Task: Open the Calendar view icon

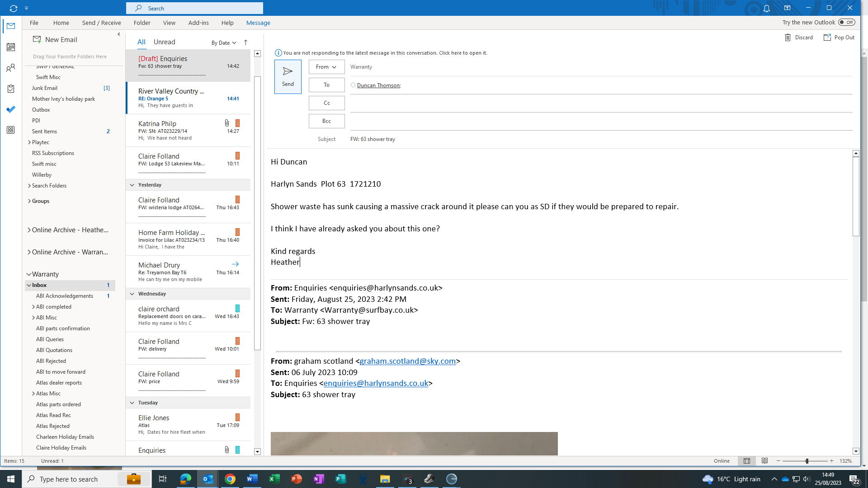Action: (x=11, y=47)
